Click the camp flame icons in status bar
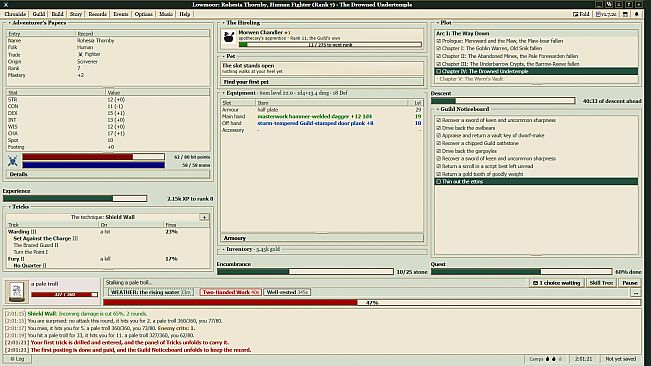The width and height of the screenshot is (651, 366). 554,359
